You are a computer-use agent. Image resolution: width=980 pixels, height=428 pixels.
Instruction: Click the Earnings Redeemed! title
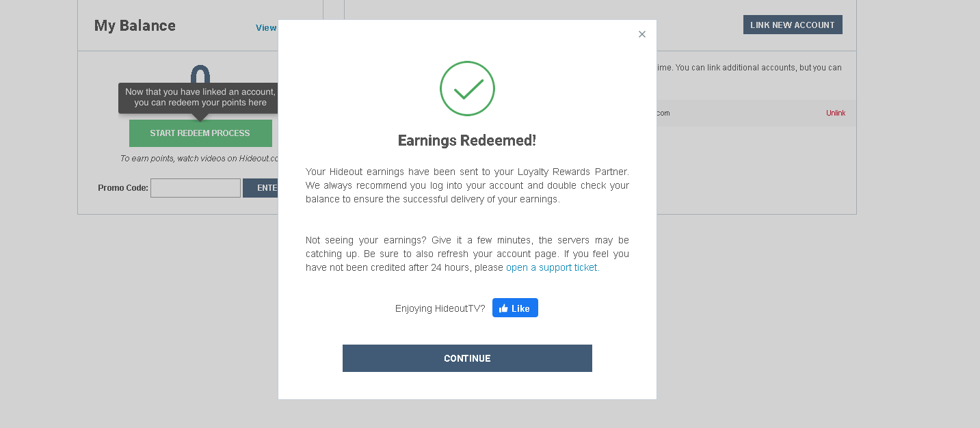[x=467, y=141]
